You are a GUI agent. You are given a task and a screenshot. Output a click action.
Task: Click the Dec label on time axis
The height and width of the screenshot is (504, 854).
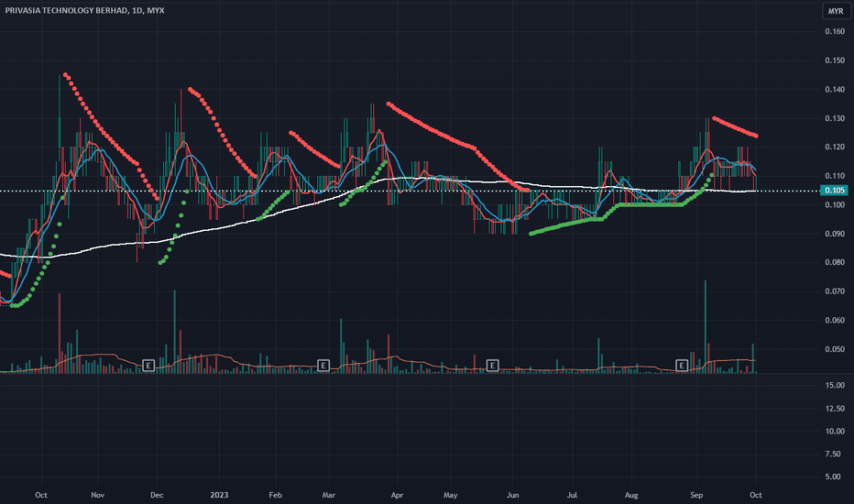[157, 495]
